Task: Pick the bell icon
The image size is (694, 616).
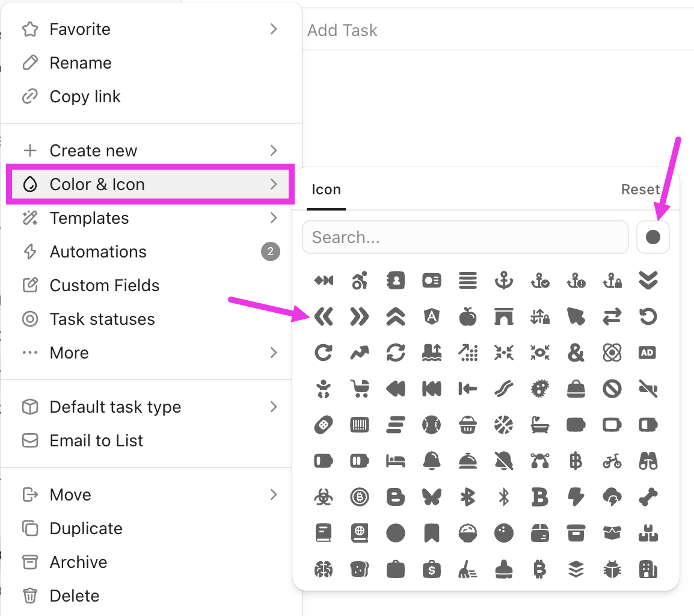Action: point(432,461)
